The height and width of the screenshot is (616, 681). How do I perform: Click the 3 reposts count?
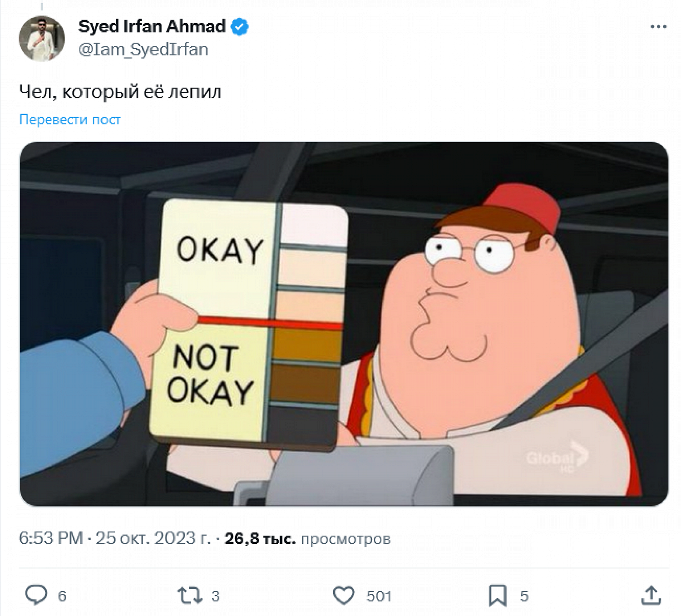click(x=216, y=596)
